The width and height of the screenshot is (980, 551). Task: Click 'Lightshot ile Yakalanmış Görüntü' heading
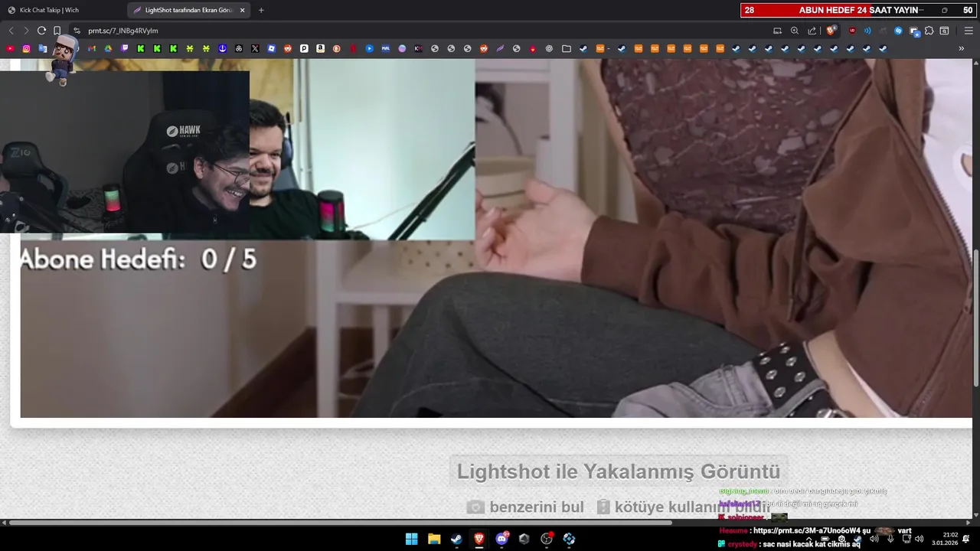click(x=619, y=471)
